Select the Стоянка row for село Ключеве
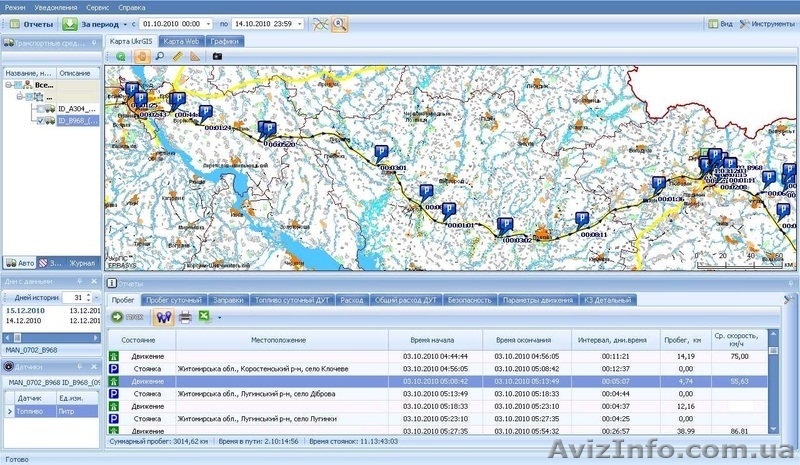This screenshot has width=800, height=465. pos(438,369)
